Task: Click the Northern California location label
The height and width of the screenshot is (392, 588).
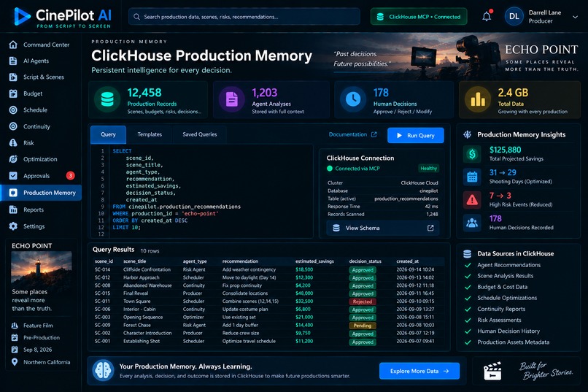Action: (47, 362)
